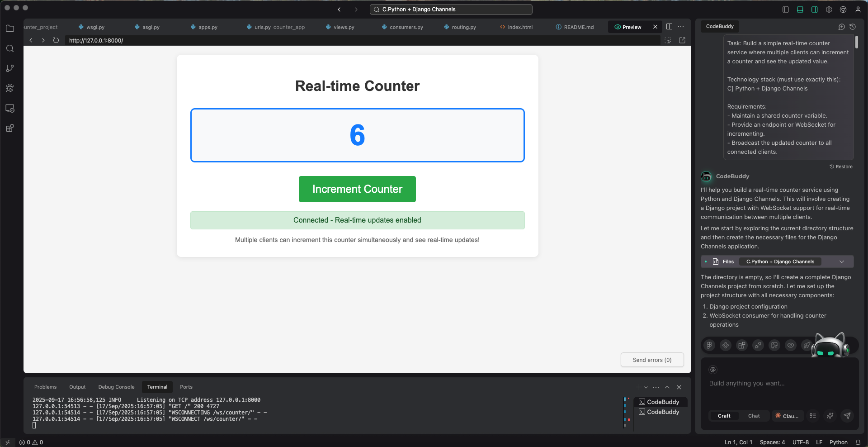Screen dimensions: 868x447
Task: Open preview in external browser icon
Action: (682, 40)
